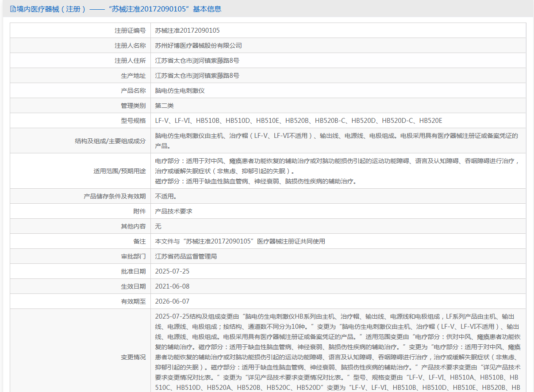534x392 pixels.
Task: Click the 备注 remark text
Action: 240,241
